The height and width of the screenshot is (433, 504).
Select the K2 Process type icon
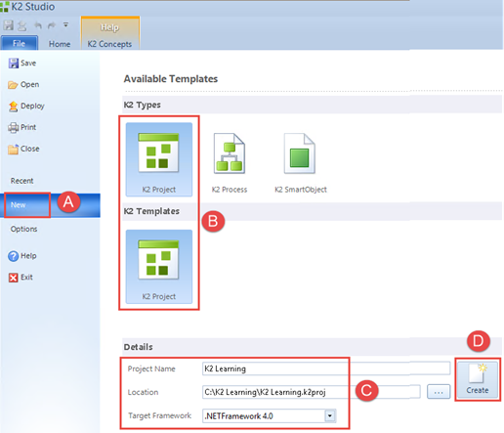click(230, 162)
